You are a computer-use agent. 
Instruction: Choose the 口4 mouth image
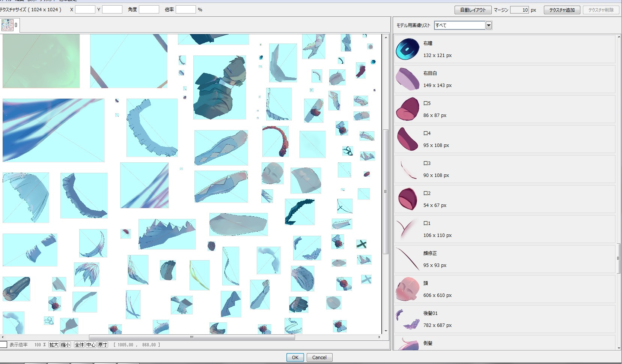pos(505,139)
